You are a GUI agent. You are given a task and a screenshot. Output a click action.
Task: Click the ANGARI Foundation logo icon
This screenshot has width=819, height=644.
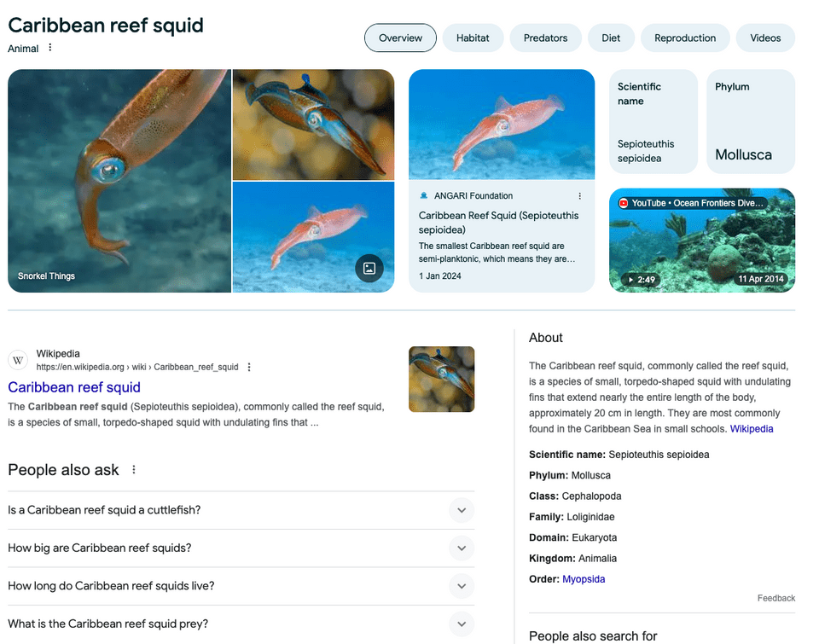click(424, 196)
